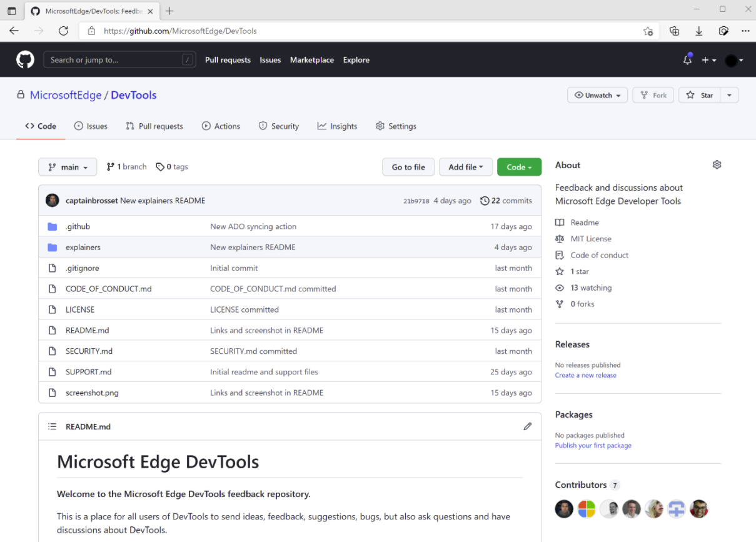Unwatch the repository
Image resolution: width=756 pixels, height=542 pixels.
tap(597, 95)
